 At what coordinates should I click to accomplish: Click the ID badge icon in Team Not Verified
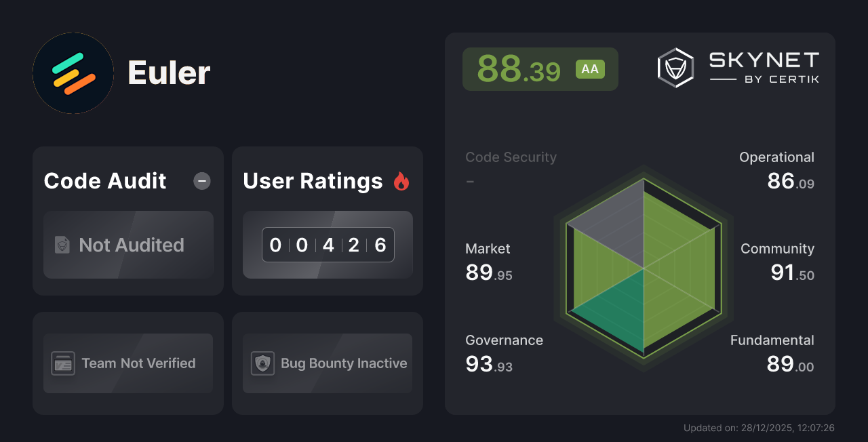tap(64, 363)
